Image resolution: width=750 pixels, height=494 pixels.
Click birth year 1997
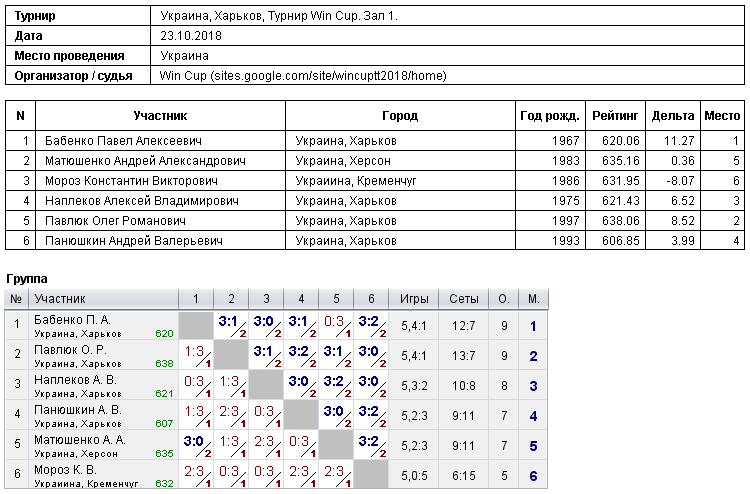point(565,221)
